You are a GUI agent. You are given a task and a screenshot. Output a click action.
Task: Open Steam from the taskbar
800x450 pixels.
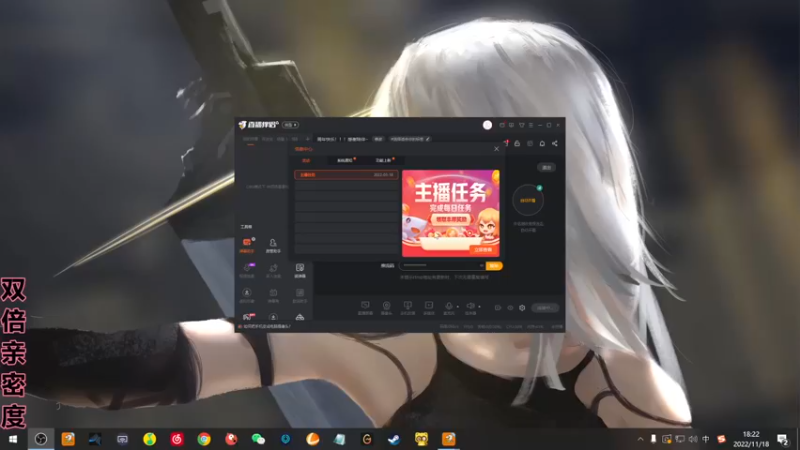click(394, 439)
